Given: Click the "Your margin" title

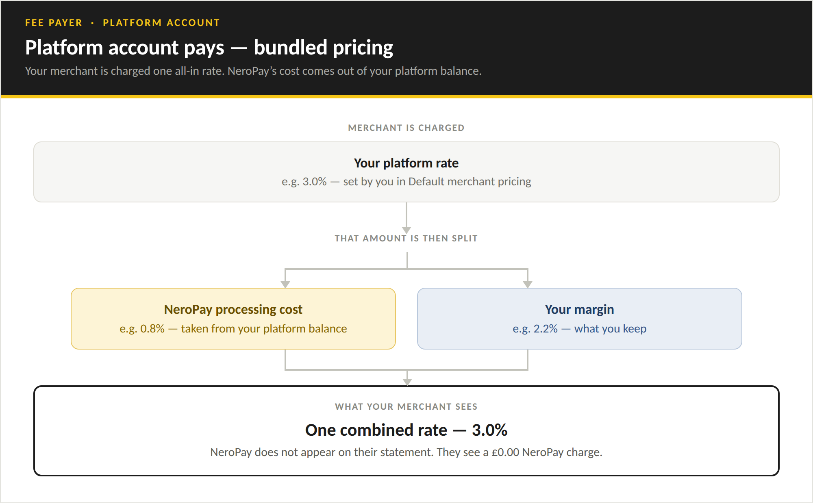Looking at the screenshot, I should tap(579, 310).
